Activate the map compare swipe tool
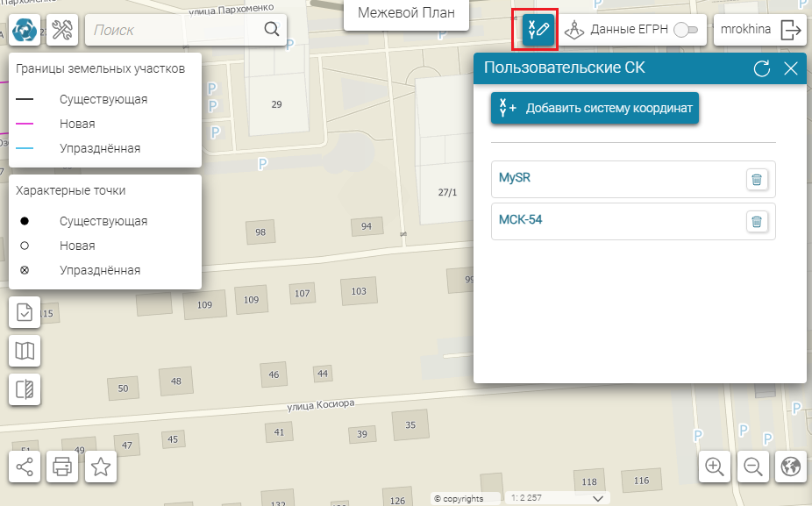This screenshot has width=812, height=506. click(x=25, y=389)
